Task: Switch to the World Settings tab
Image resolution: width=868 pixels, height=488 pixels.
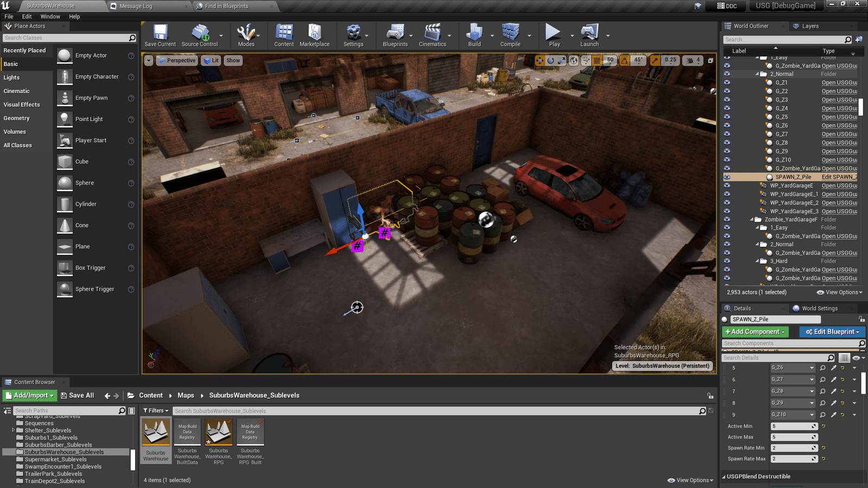Action: point(820,309)
